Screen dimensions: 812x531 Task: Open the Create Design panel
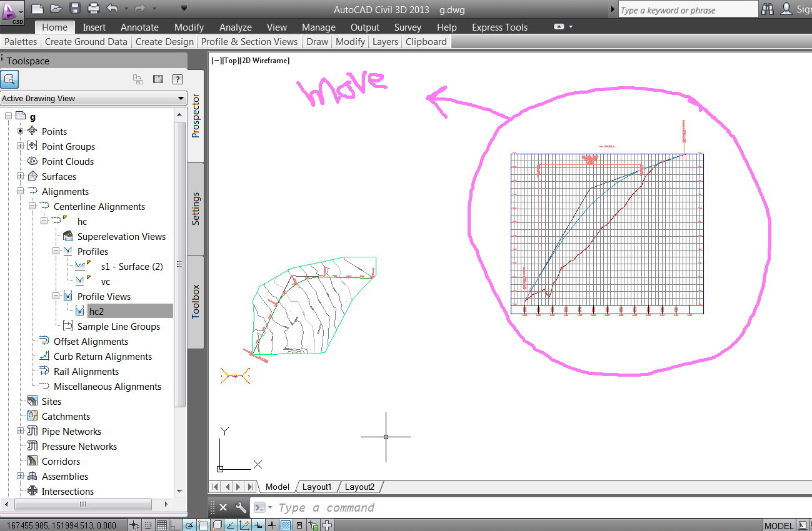tap(164, 42)
